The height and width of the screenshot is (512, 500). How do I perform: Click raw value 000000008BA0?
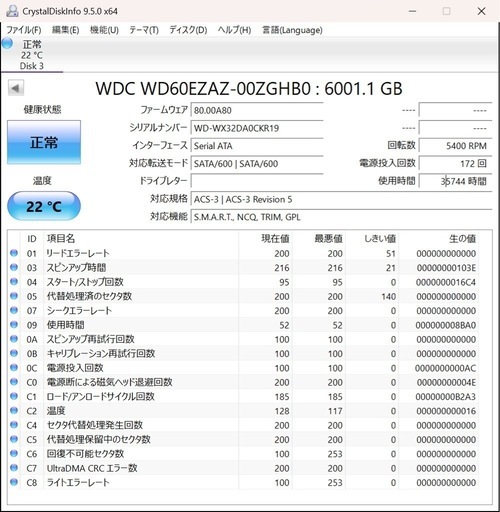point(446,325)
